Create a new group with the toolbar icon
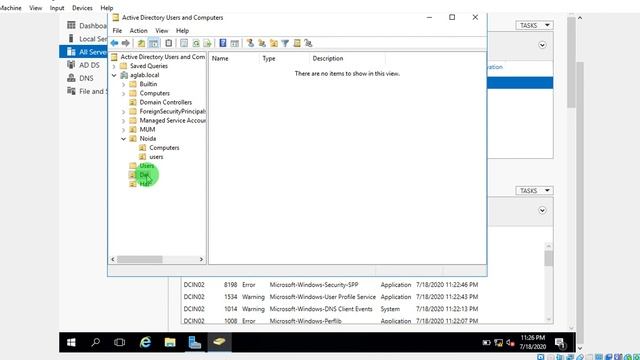640x360 pixels. point(262,43)
